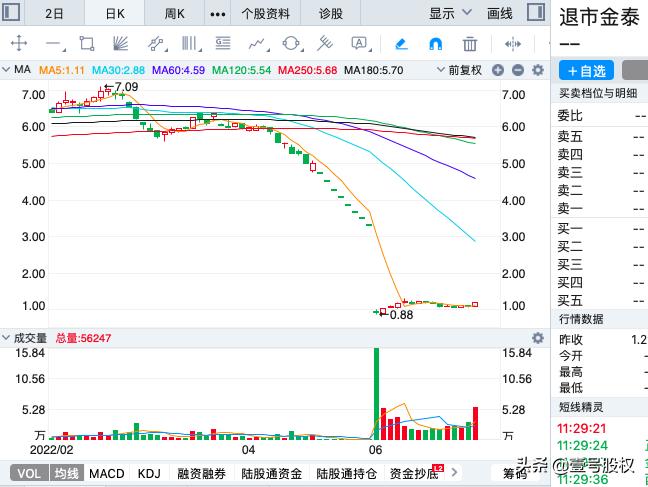Click the MA120:5.54 legend label
The width and height of the screenshot is (648, 487).
241,70
